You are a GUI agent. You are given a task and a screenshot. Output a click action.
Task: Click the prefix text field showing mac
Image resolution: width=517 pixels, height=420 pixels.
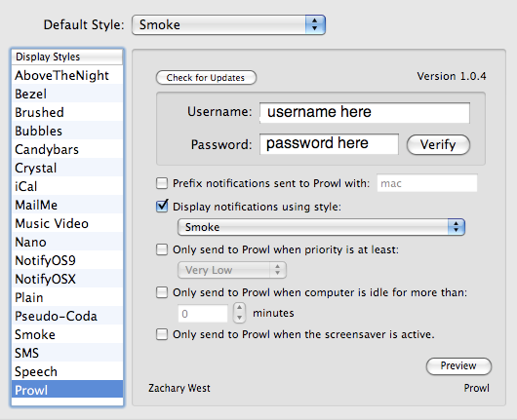coord(427,183)
